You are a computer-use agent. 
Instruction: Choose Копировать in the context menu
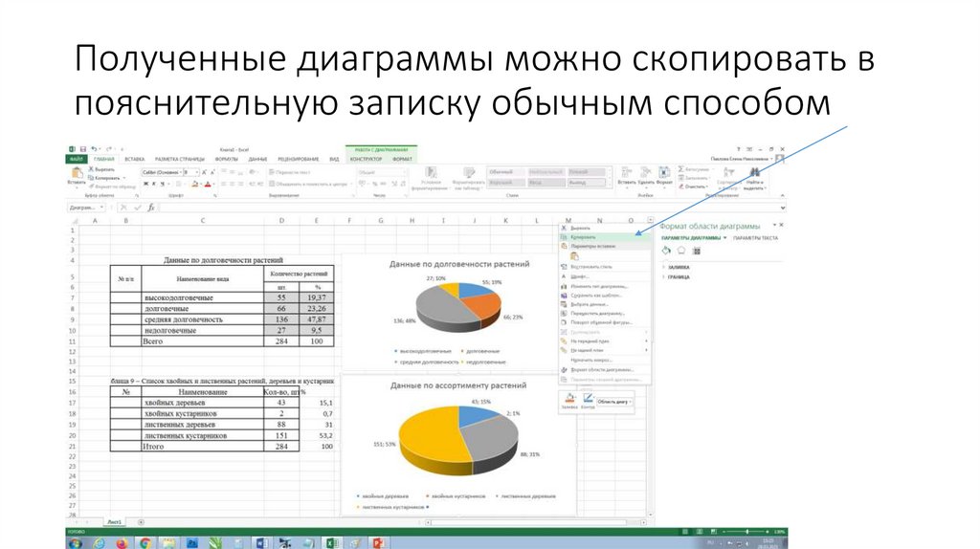click(x=604, y=236)
